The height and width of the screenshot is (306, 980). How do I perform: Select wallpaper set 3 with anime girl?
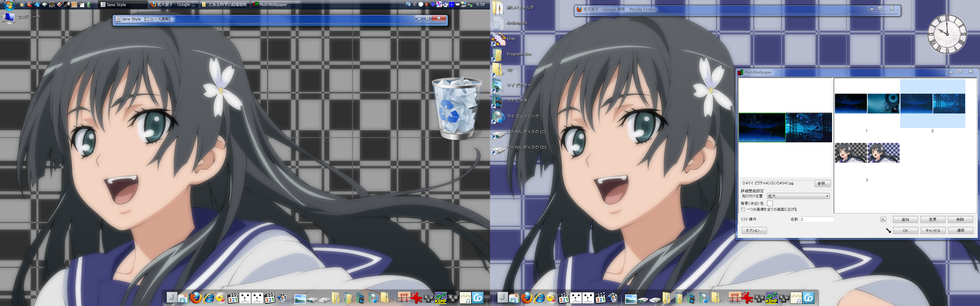tap(867, 153)
